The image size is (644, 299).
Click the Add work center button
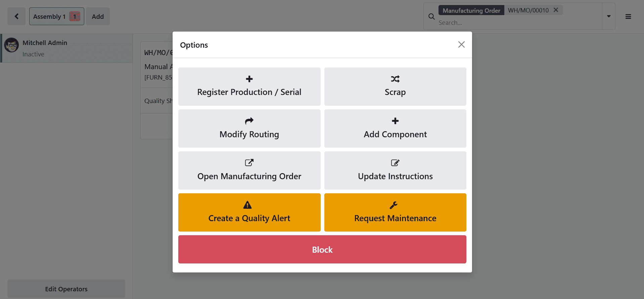[x=98, y=16]
